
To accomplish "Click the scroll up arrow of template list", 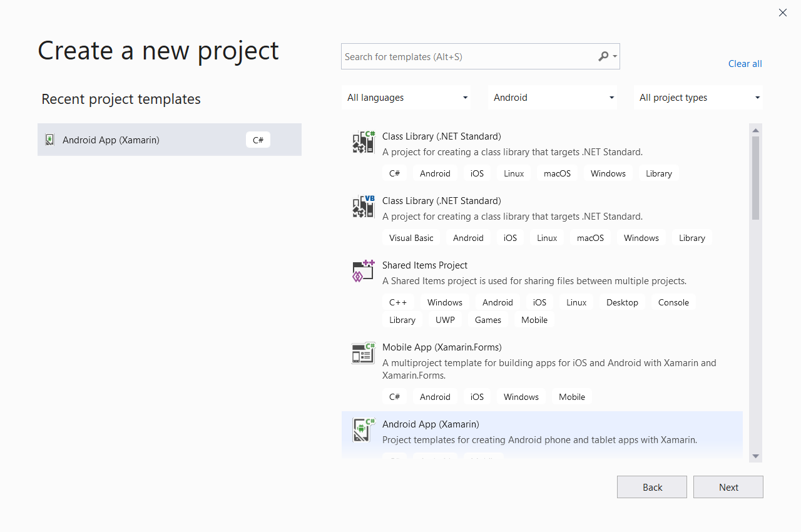I will (x=756, y=130).
